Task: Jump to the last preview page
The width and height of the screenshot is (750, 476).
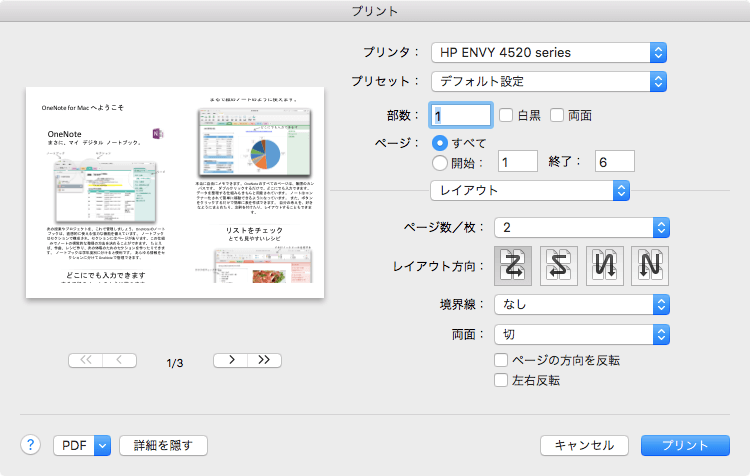Action: (x=265, y=360)
